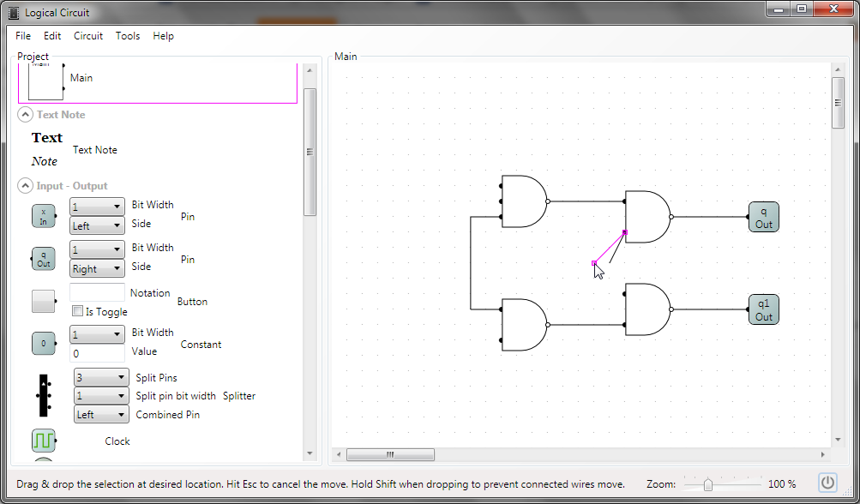The image size is (860, 504).
Task: Click the q Out gate on the canvas
Action: click(x=762, y=217)
